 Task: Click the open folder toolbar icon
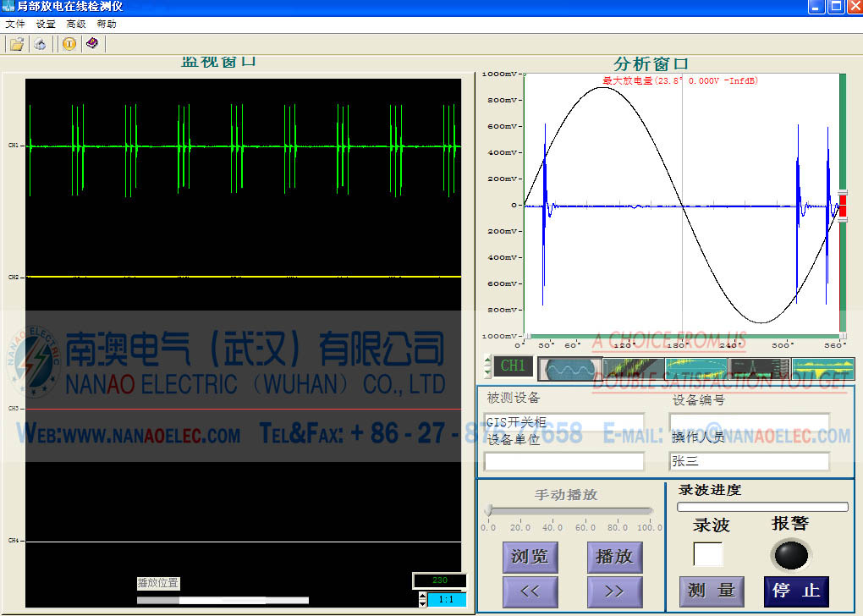tap(16, 44)
